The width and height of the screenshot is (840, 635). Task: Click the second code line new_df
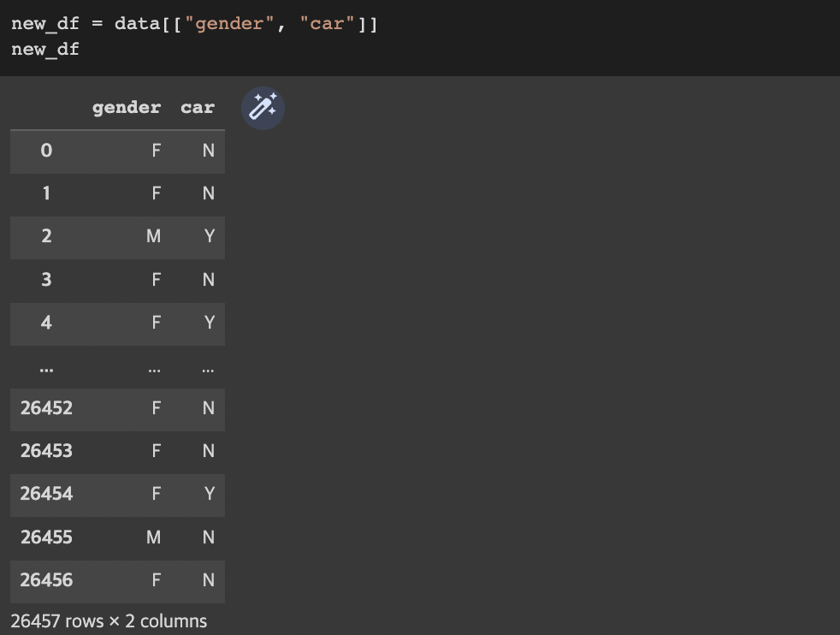45,50
